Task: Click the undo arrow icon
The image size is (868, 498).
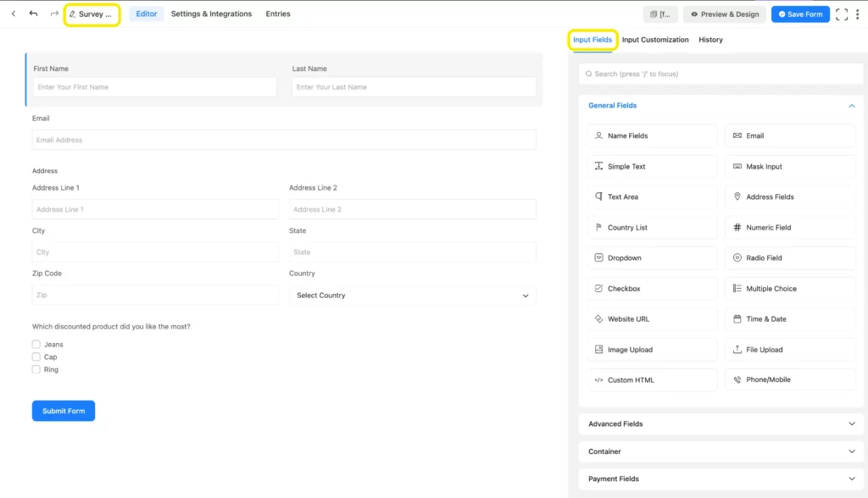Action: 34,14
